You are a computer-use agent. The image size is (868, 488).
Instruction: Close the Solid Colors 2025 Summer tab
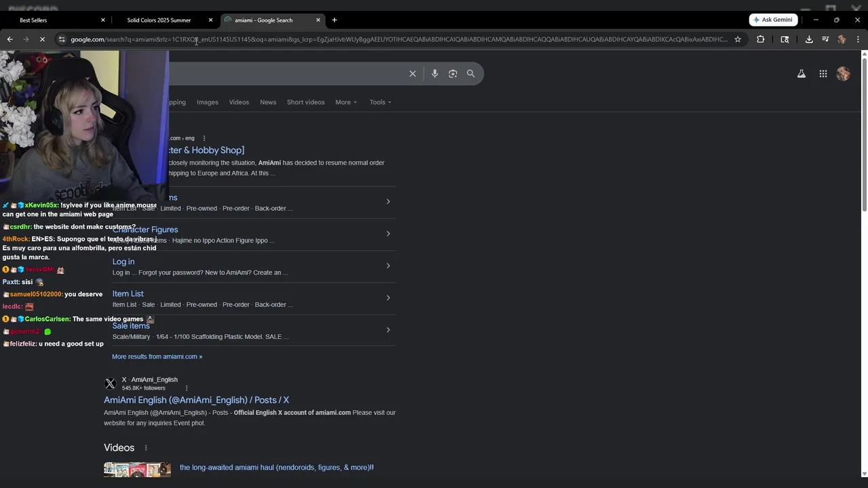(x=210, y=20)
